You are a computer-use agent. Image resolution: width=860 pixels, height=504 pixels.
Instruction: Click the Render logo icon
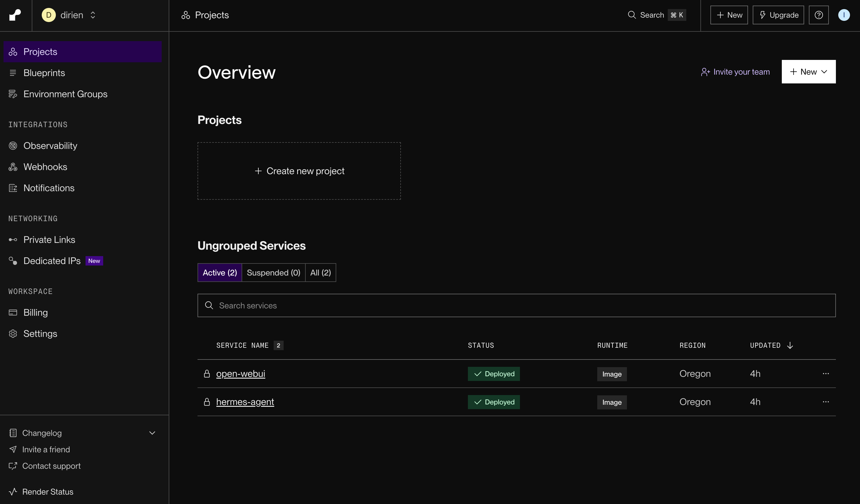tap(15, 15)
